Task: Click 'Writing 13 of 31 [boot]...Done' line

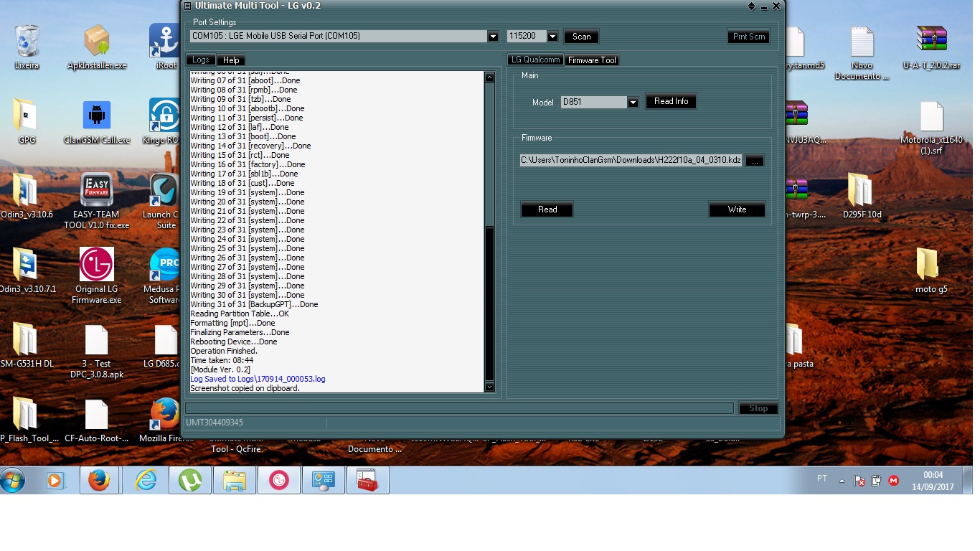Action: (x=242, y=136)
